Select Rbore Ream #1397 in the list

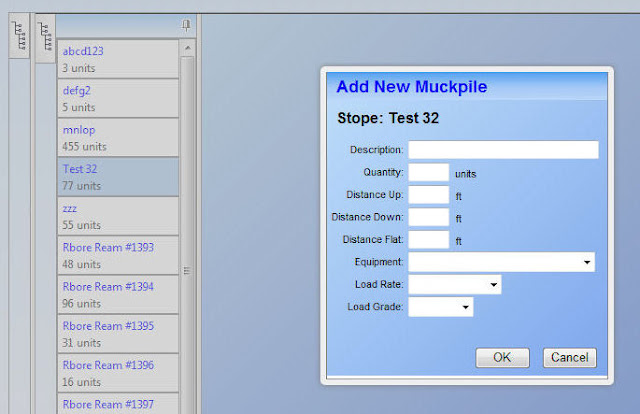pos(118,404)
